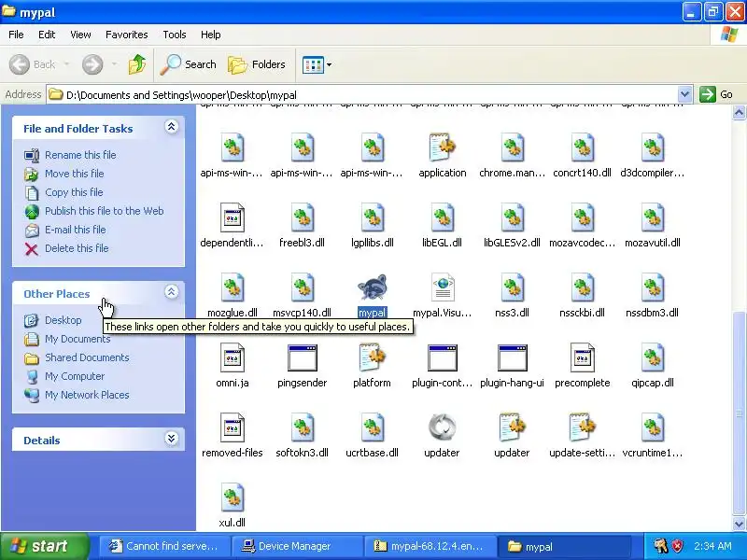The width and height of the screenshot is (747, 560).
Task: Select the freebl3.dll file icon
Action: pyautogui.click(x=302, y=217)
